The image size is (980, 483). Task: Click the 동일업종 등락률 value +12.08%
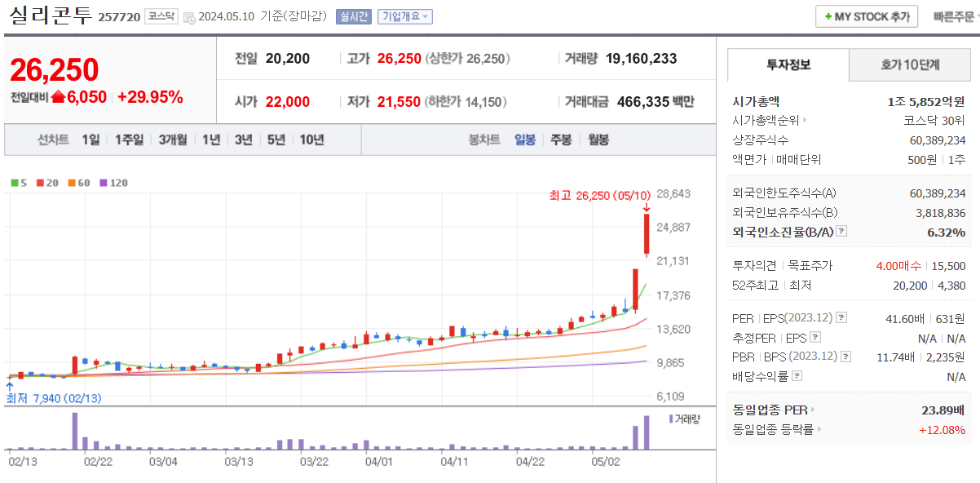click(x=942, y=430)
